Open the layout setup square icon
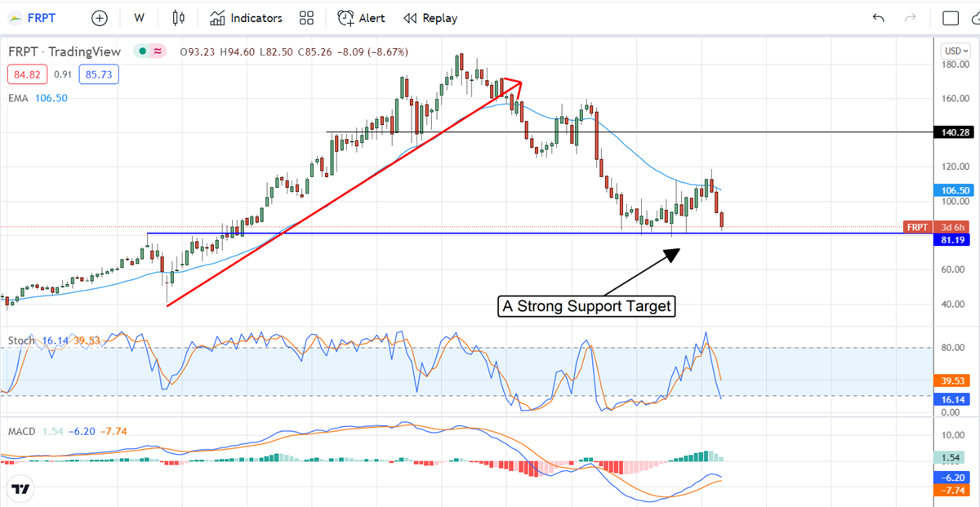 (951, 18)
